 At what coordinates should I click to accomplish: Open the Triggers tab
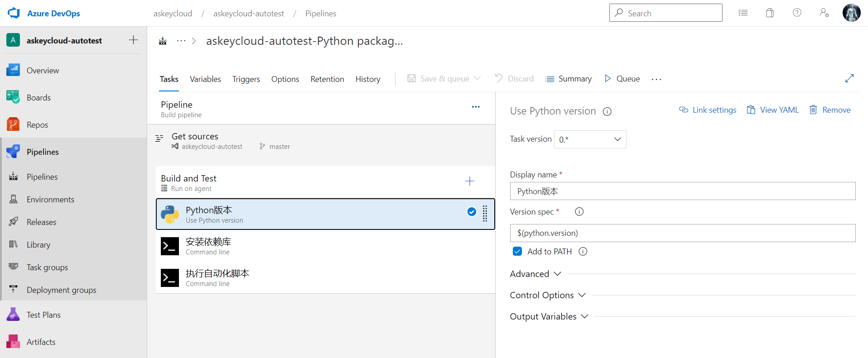pos(246,79)
